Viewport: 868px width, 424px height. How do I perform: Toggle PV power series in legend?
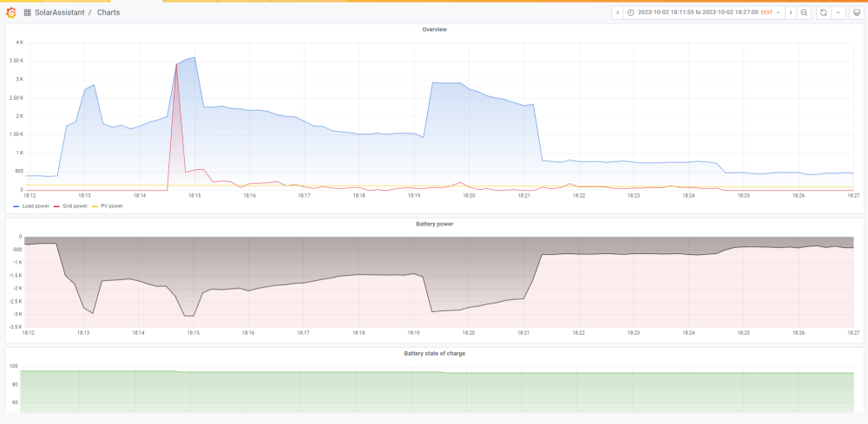pos(111,205)
